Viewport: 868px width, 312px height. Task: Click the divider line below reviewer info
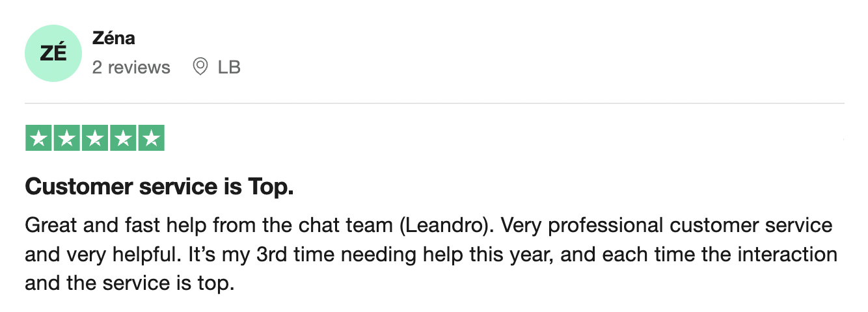(x=434, y=103)
